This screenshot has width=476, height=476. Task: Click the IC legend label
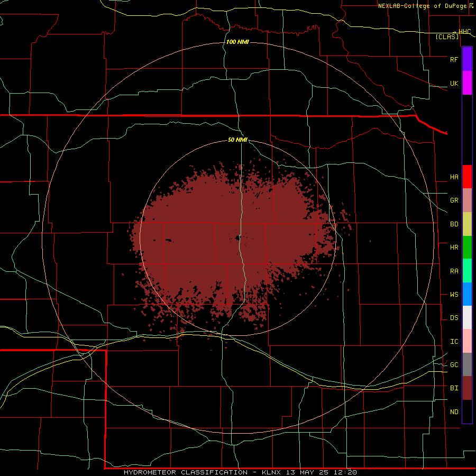(454, 342)
